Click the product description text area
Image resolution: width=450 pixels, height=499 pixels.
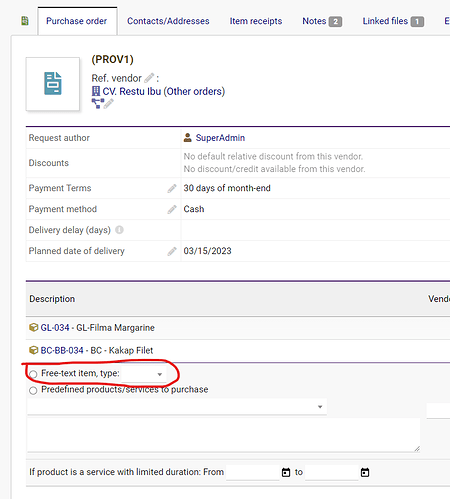[224, 435]
